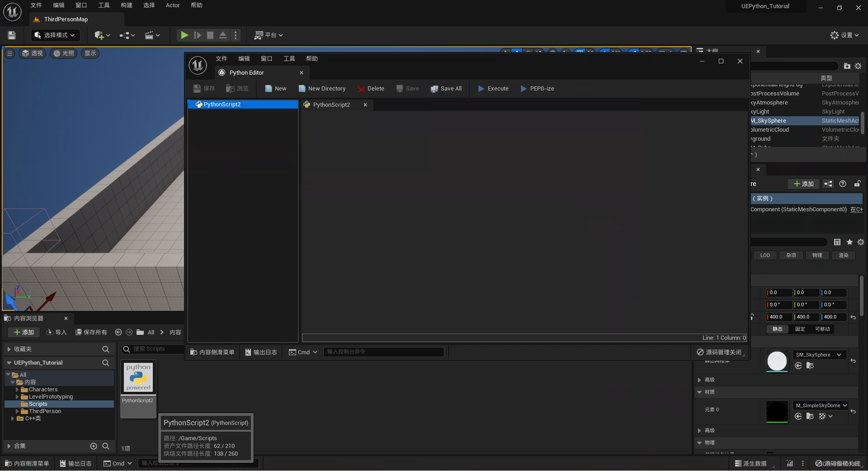The image size is (868, 471).
Task: Add a new collection with plus icon
Action: (94, 446)
